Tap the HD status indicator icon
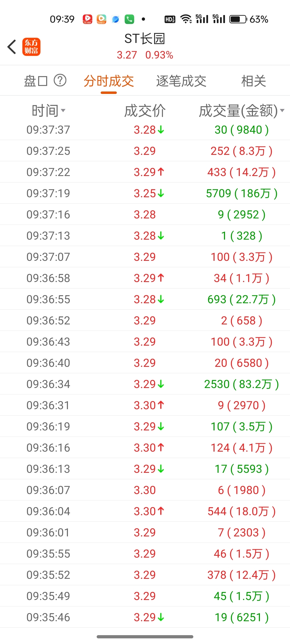The height and width of the screenshot is (644, 290). pos(170,19)
